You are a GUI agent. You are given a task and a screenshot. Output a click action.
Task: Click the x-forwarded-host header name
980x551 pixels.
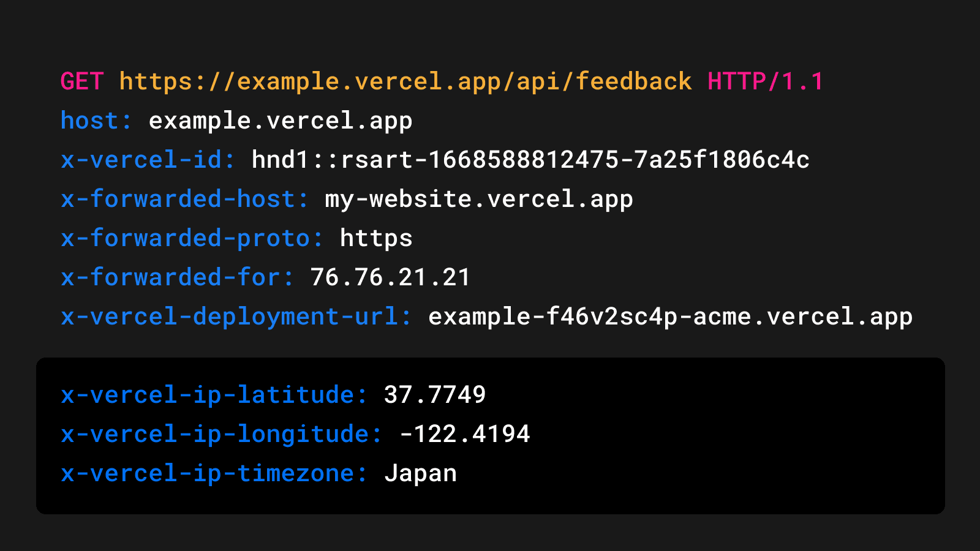tap(184, 199)
